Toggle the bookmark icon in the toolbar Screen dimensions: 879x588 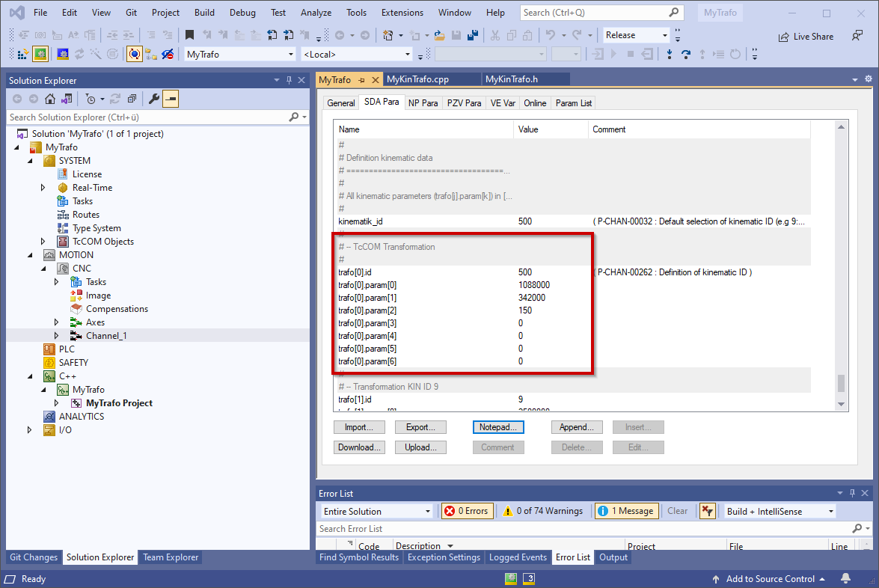(x=189, y=35)
